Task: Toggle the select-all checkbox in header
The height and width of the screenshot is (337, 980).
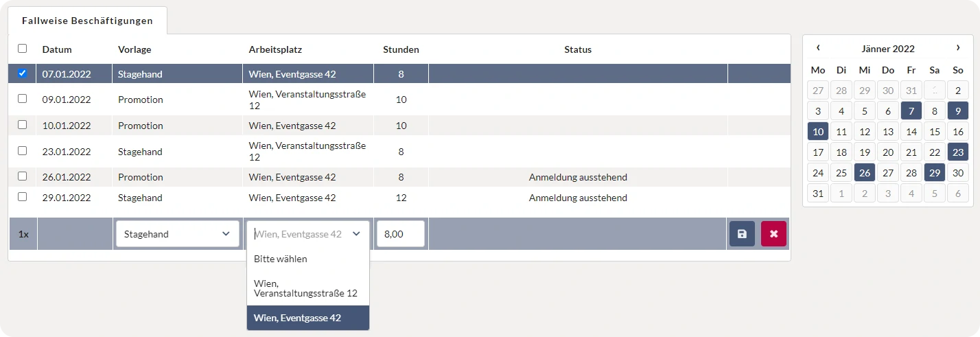Action: [22, 49]
